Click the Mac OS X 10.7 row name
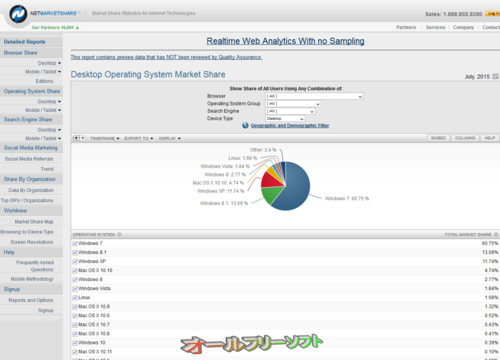Viewport: 500px width, 360px height. 94,325
